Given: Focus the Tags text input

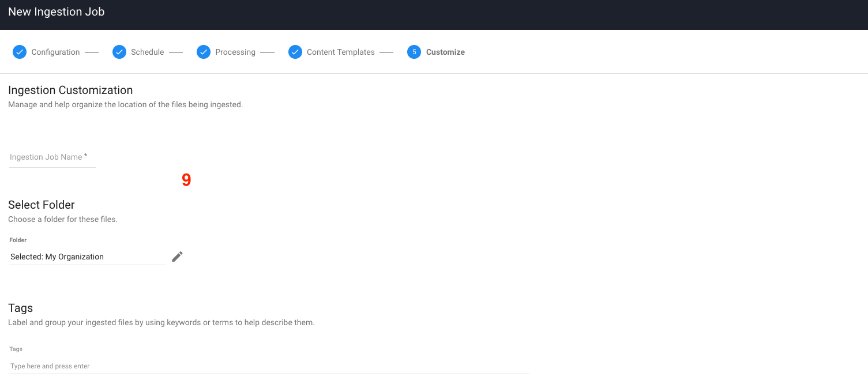Looking at the screenshot, I should pos(269,366).
